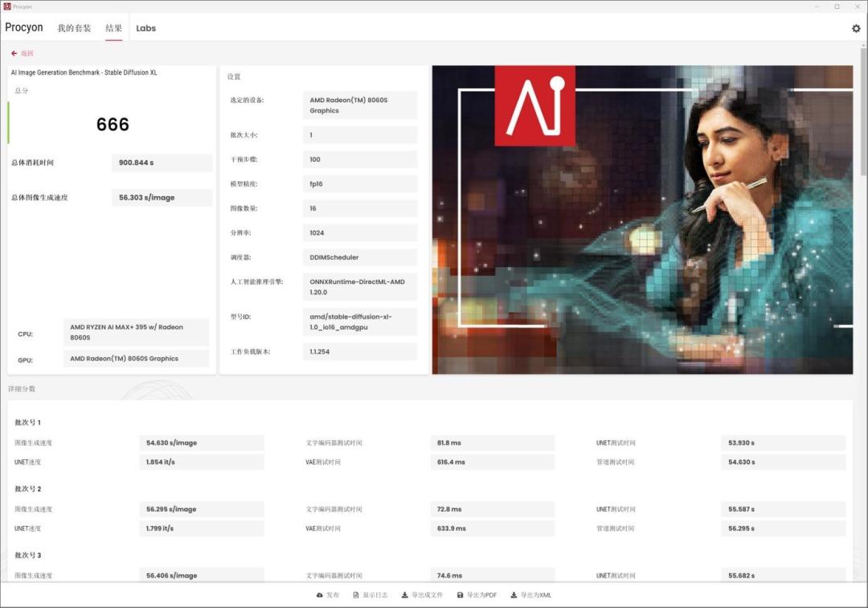Click batch 1 pipeline time '54.630 s'
Image resolution: width=868 pixels, height=608 pixels.
(x=784, y=462)
